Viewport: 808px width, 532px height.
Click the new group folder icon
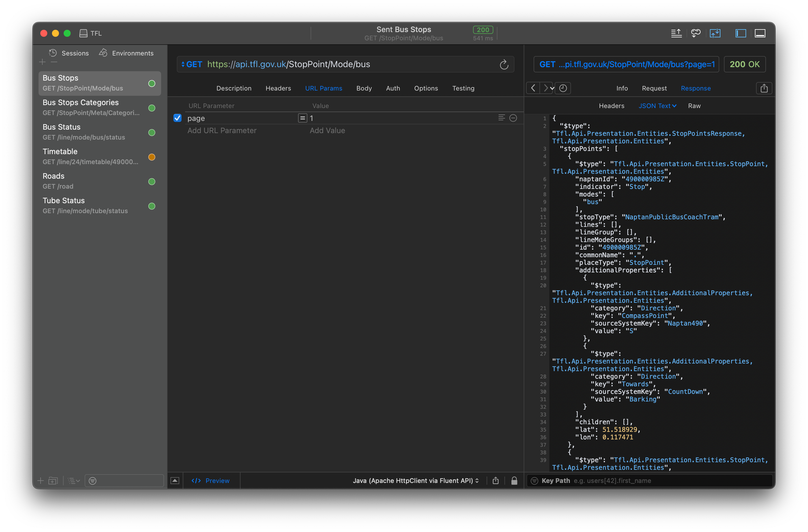[x=53, y=480]
